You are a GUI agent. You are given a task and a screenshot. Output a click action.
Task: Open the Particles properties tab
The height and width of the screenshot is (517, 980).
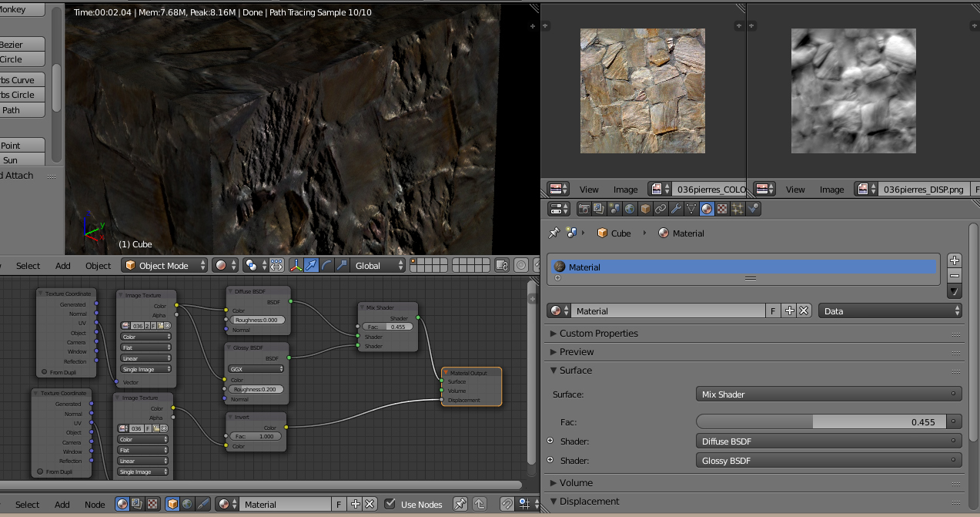click(x=738, y=209)
